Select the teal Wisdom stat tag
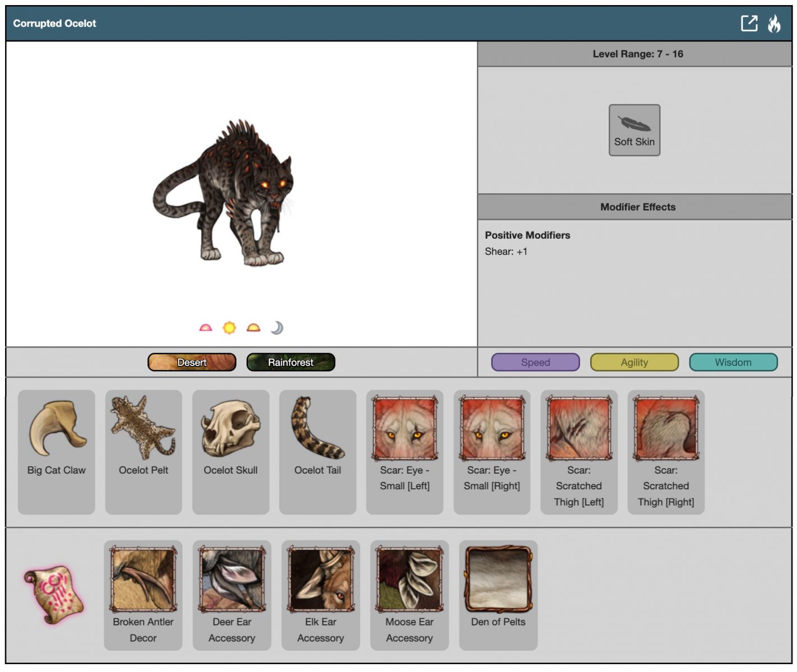Image resolution: width=797 pixels, height=672 pixels. coord(733,363)
